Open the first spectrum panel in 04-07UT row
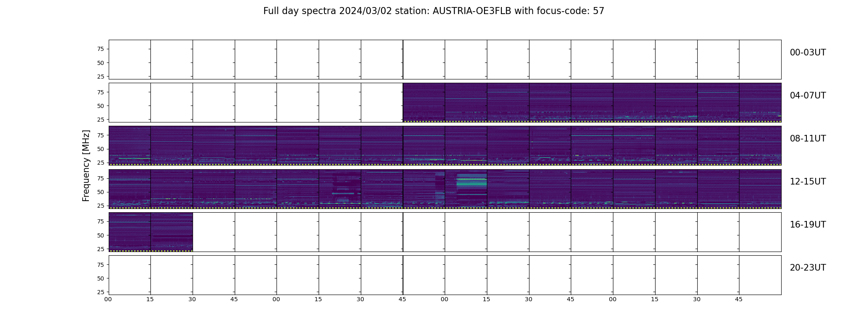Viewport: 868px width, 331px height. [424, 103]
